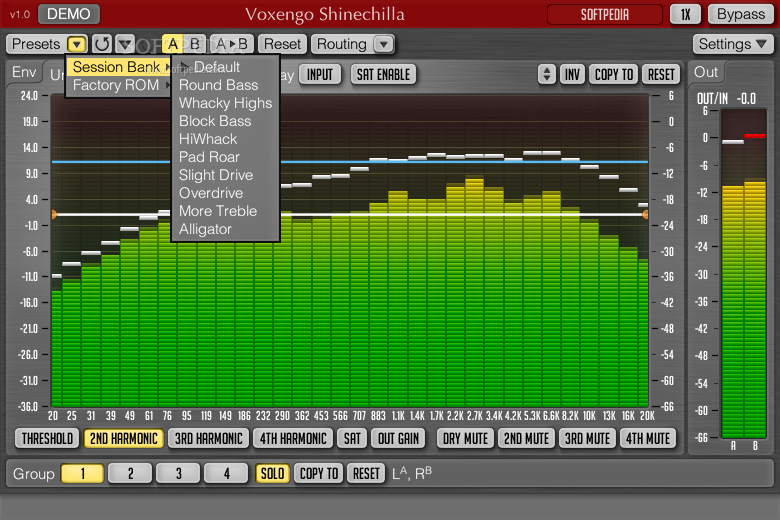Open the undo history dropdown triangle
780x520 pixels.
[125, 44]
